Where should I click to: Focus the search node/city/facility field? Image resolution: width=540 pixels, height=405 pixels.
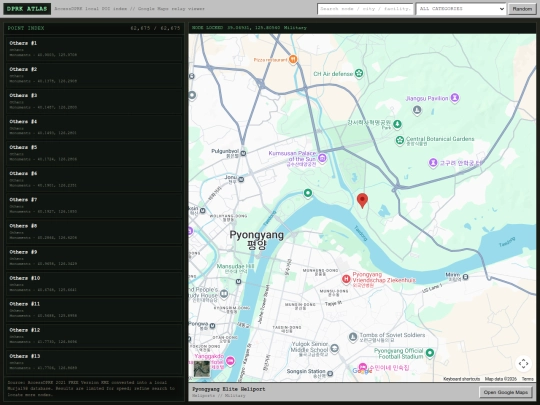pos(365,9)
